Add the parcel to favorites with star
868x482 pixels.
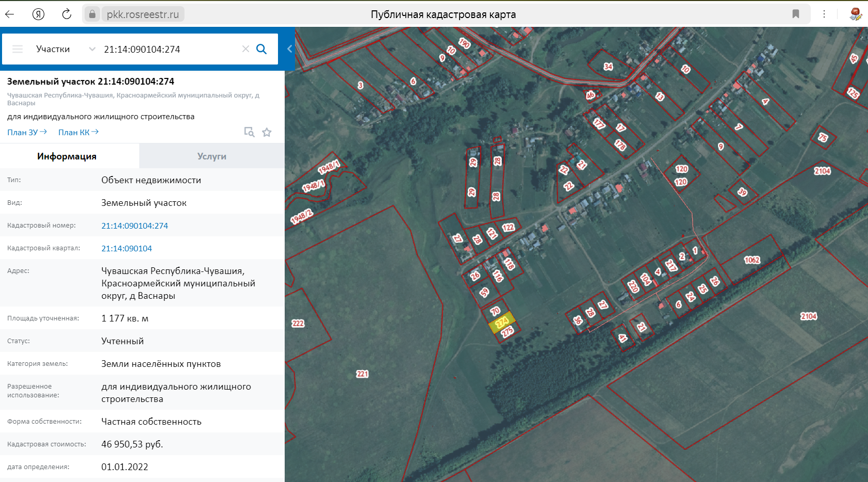267,133
